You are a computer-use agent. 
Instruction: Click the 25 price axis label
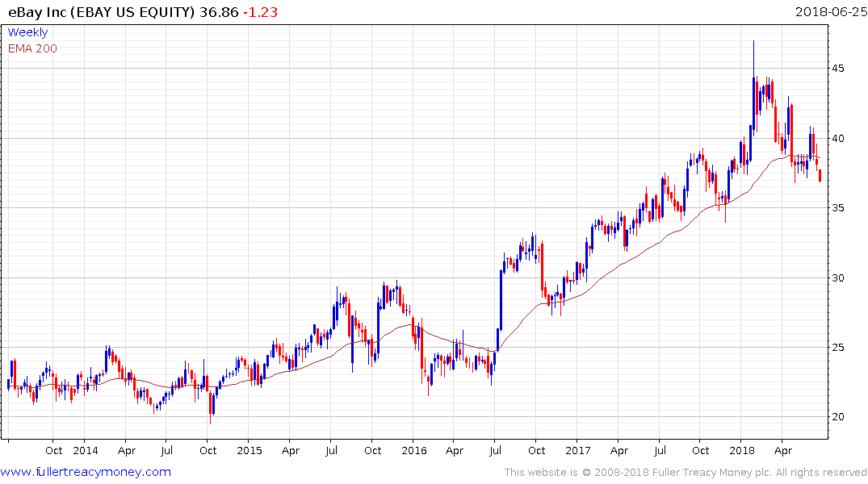click(838, 348)
